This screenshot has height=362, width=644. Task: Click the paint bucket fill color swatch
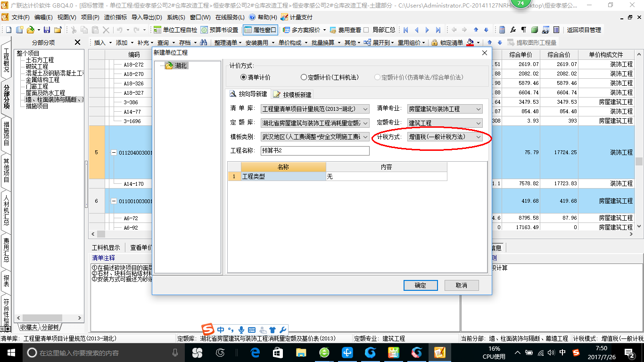[x=470, y=42]
